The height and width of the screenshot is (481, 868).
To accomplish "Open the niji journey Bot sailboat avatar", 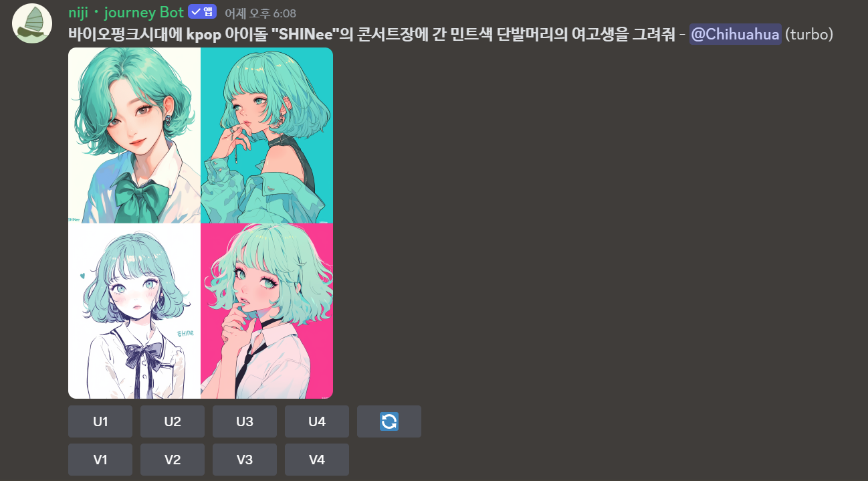I will click(x=32, y=23).
